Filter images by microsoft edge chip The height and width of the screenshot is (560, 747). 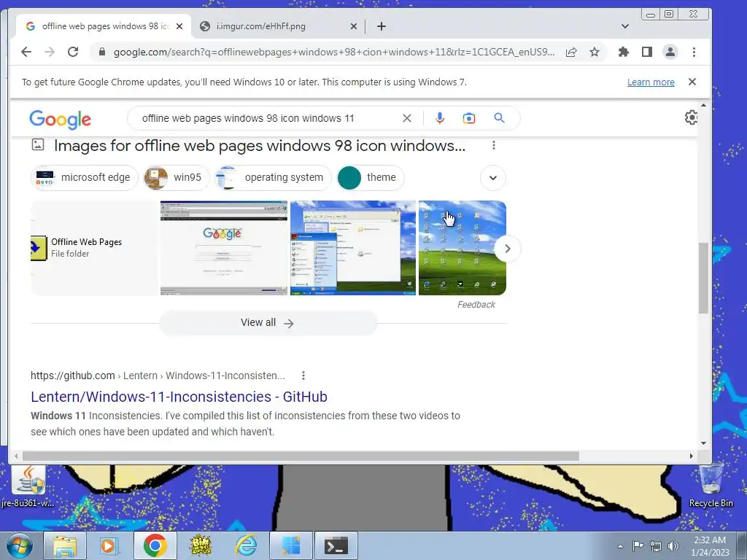85,177
